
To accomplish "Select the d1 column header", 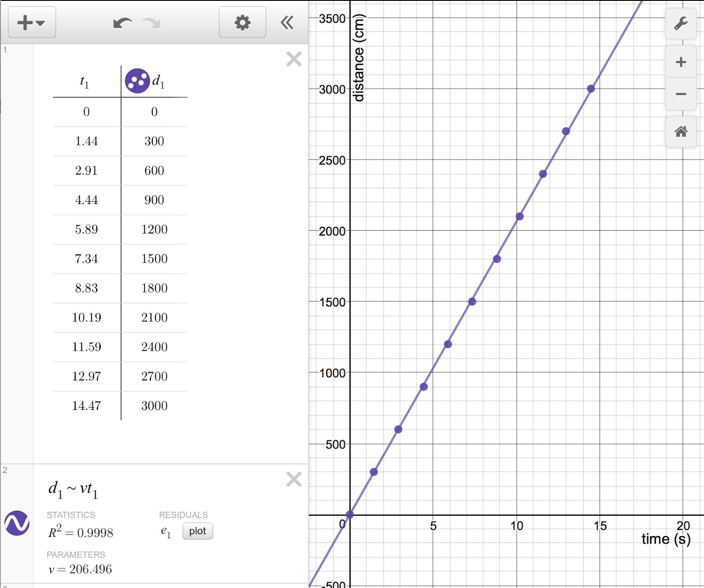I will tap(158, 81).
